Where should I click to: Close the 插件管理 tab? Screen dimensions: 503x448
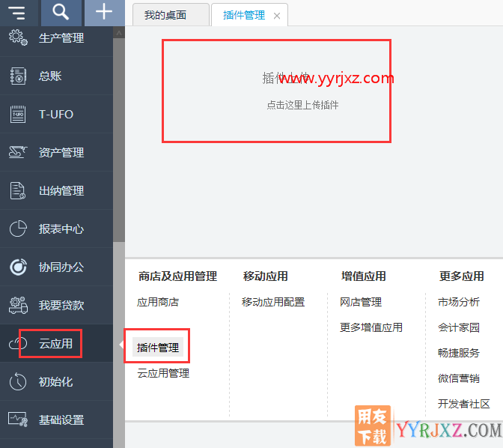pos(277,16)
